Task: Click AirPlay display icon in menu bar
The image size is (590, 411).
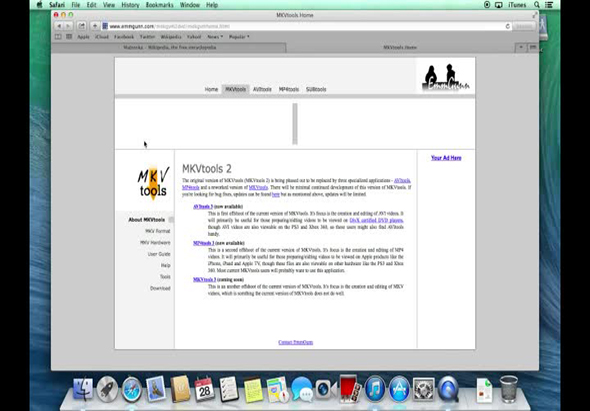Action: 499,5
